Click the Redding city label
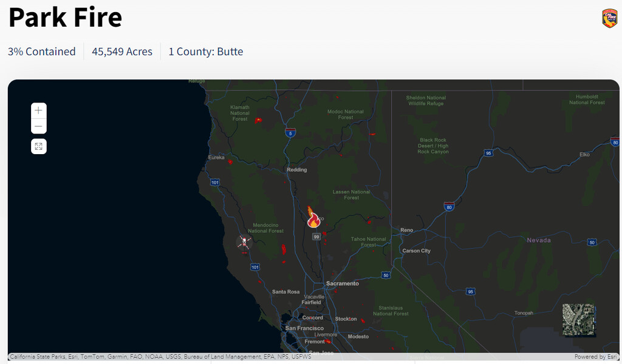Viewport: 622px width, 364px height. pos(296,169)
